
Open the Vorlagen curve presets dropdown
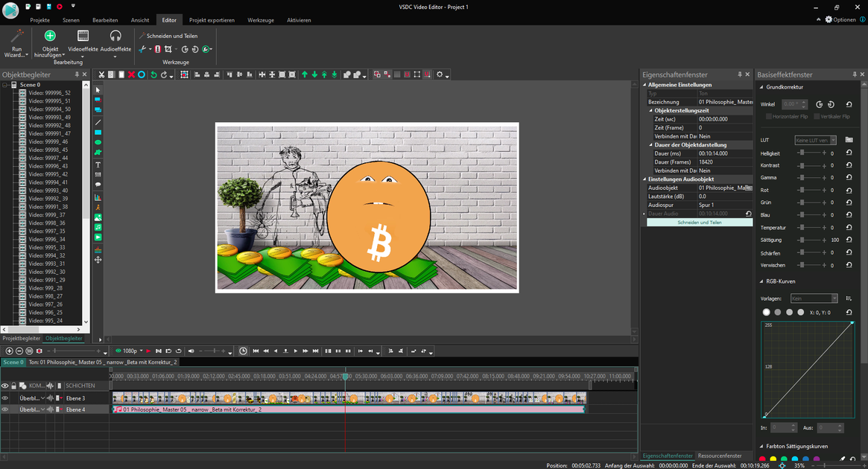click(814, 299)
